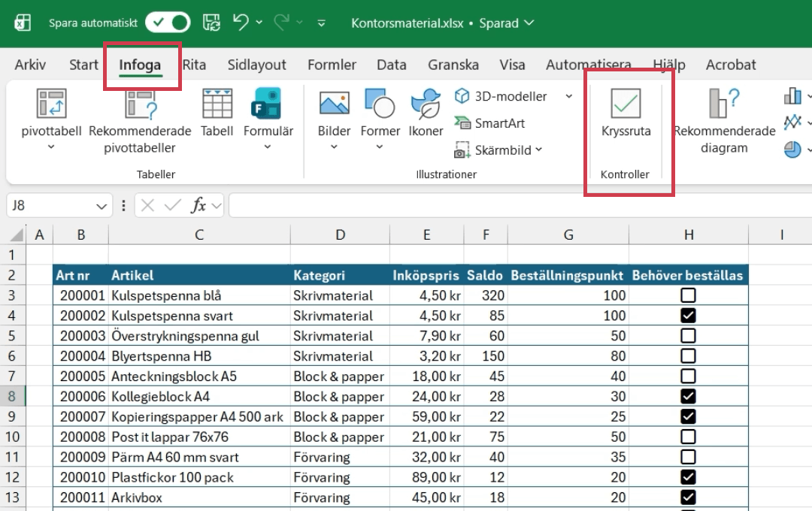
Task: Click the undo arrow icon
Action: pos(241,23)
